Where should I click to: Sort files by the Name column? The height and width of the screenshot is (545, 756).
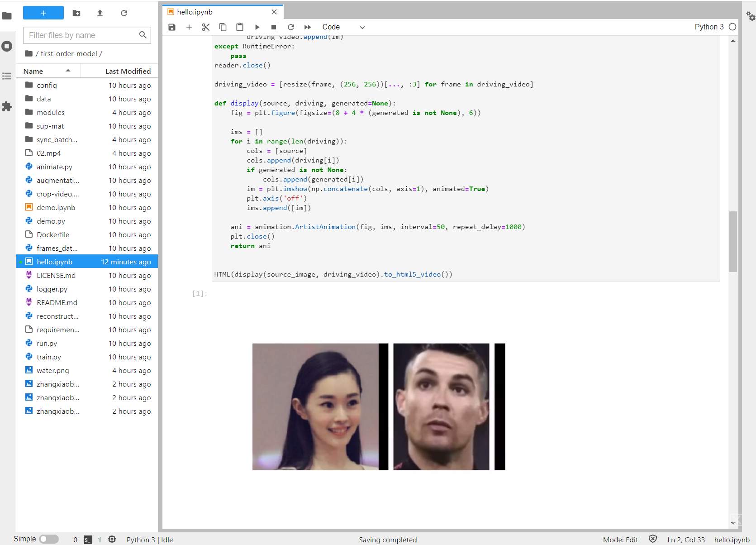point(33,71)
